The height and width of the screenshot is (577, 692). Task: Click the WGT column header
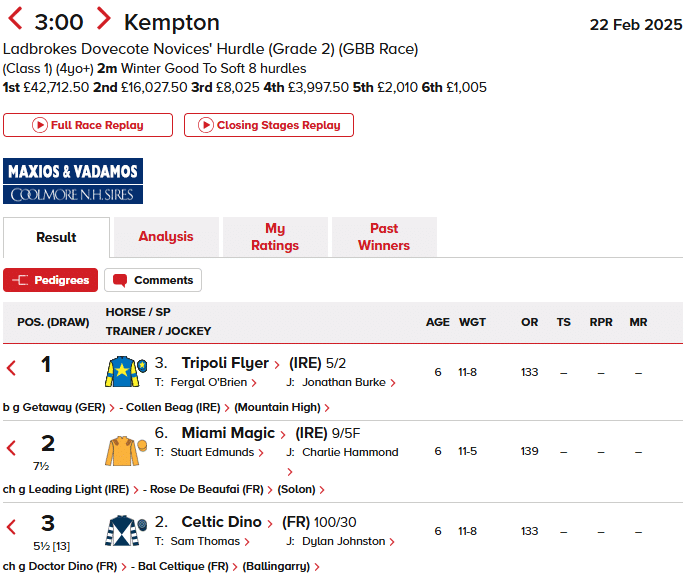coord(472,322)
